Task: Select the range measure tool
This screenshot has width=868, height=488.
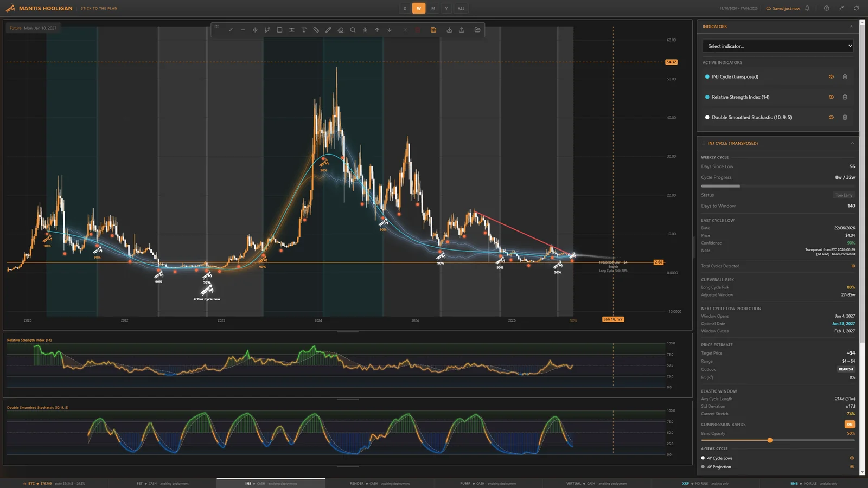Action: (291, 30)
